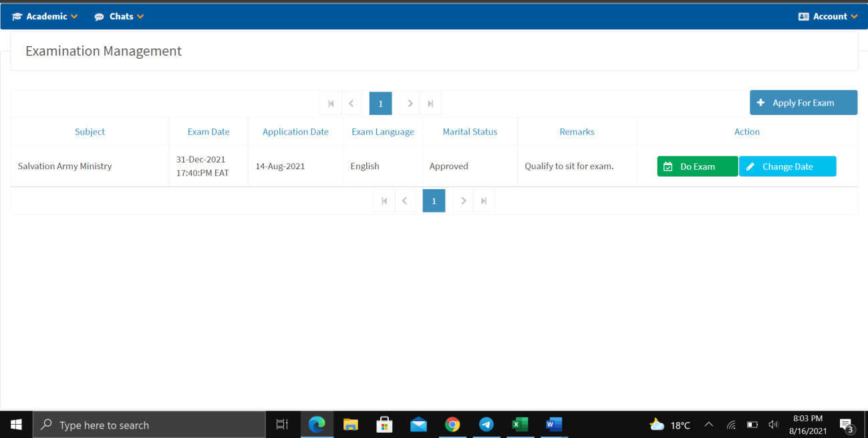This screenshot has width=868, height=438.
Task: Go to the first page using bottom pagination
Action: (x=384, y=201)
